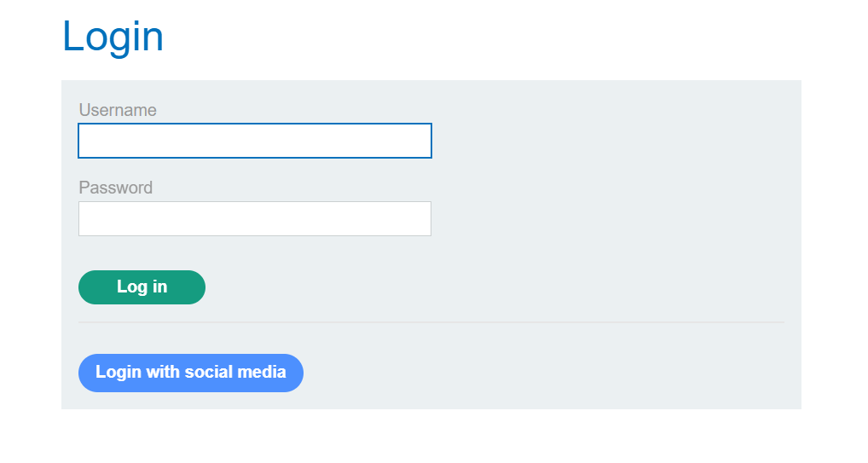Click the Password label text

click(x=116, y=188)
